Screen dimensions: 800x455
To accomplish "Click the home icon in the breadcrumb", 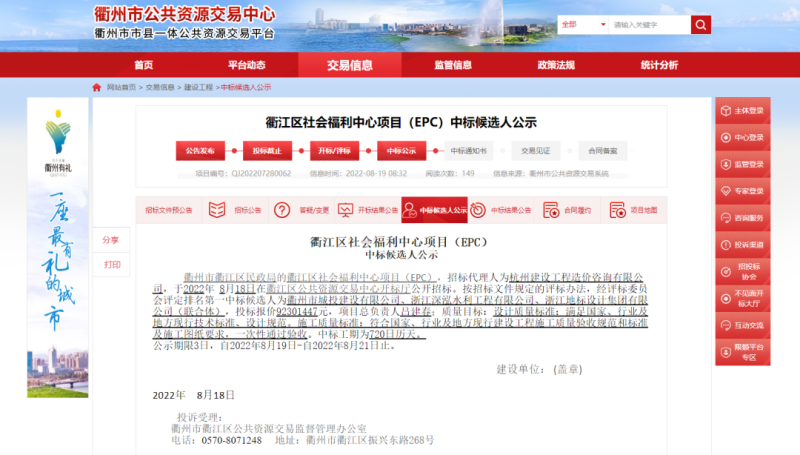I will tap(97, 88).
